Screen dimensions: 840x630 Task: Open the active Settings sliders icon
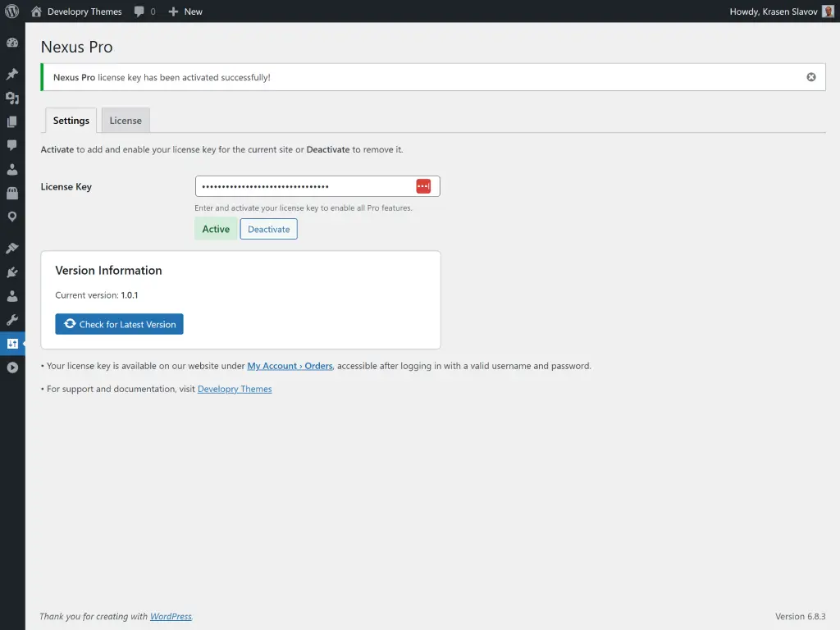click(x=12, y=344)
